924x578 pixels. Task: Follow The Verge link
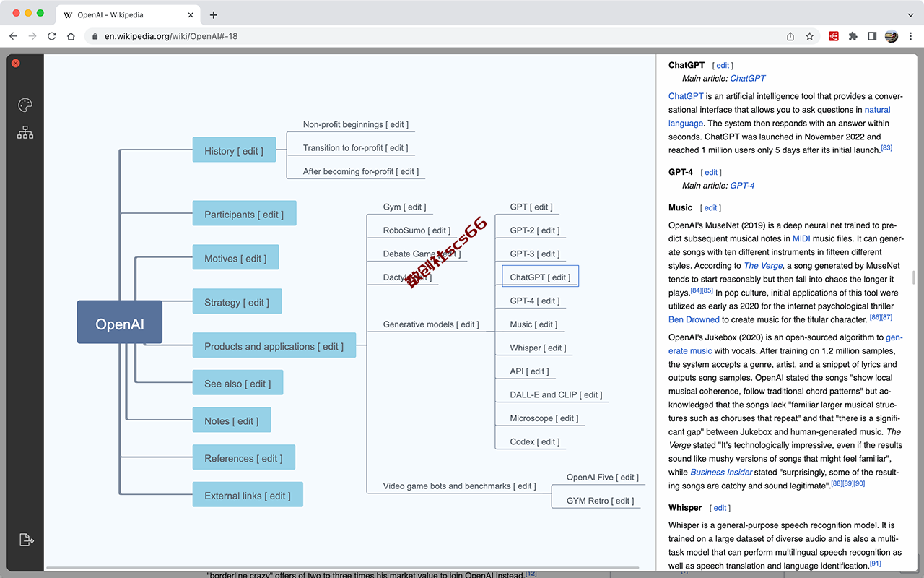coord(763,266)
